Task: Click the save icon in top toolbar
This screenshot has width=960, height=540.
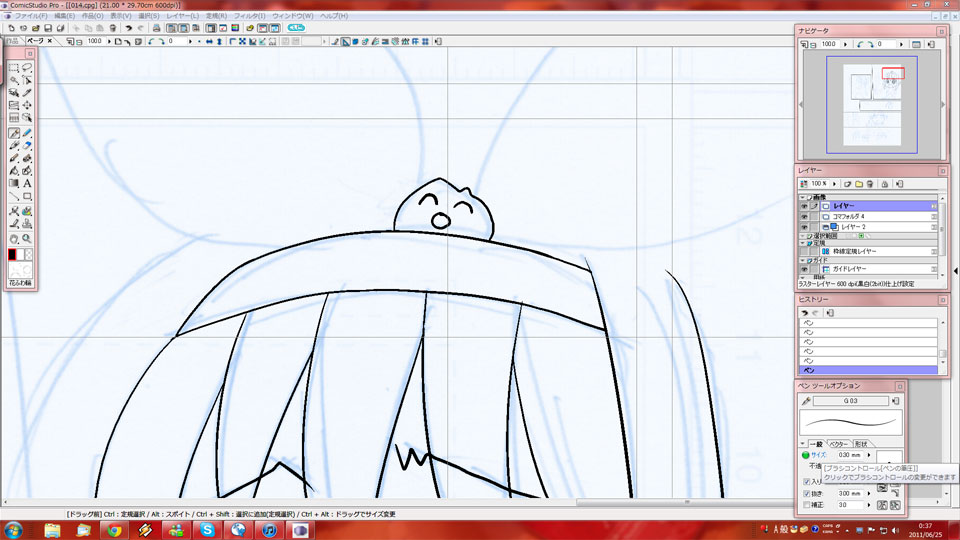Action: tap(48, 28)
